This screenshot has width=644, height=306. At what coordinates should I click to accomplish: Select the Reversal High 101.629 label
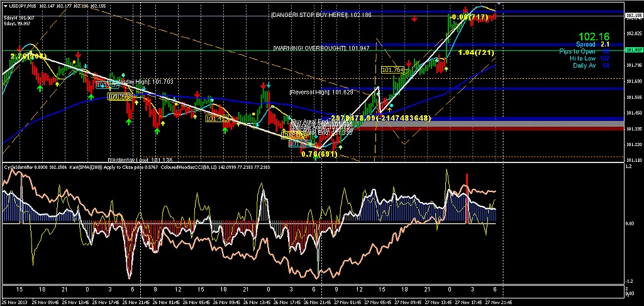(x=321, y=92)
